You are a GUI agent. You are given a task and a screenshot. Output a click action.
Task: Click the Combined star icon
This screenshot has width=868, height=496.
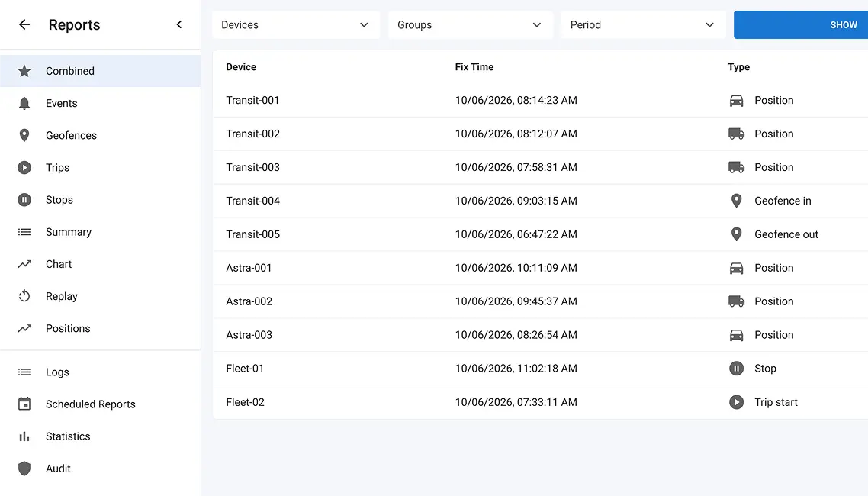click(x=24, y=71)
